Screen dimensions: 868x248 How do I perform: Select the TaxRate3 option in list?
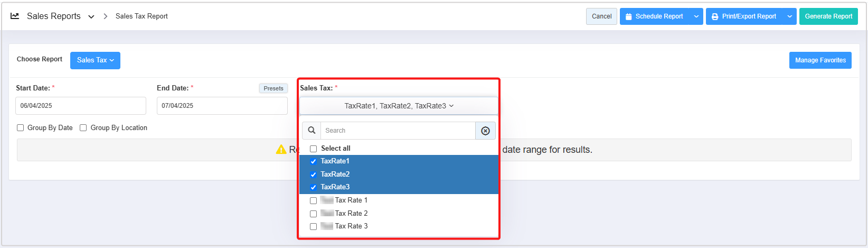(335, 187)
